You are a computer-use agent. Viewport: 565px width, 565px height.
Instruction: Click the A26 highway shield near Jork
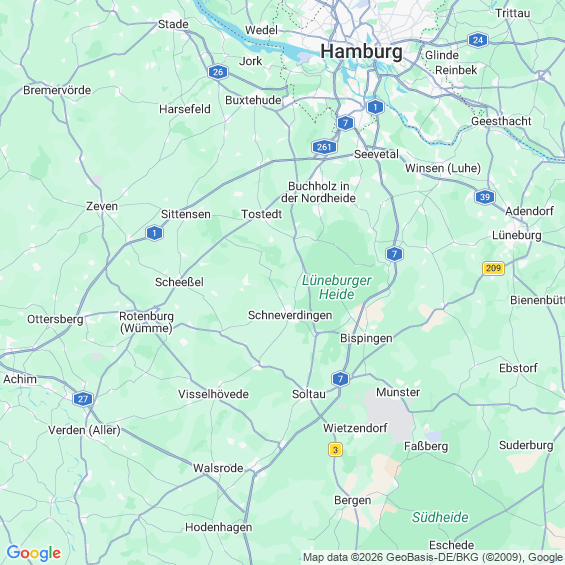[218, 72]
